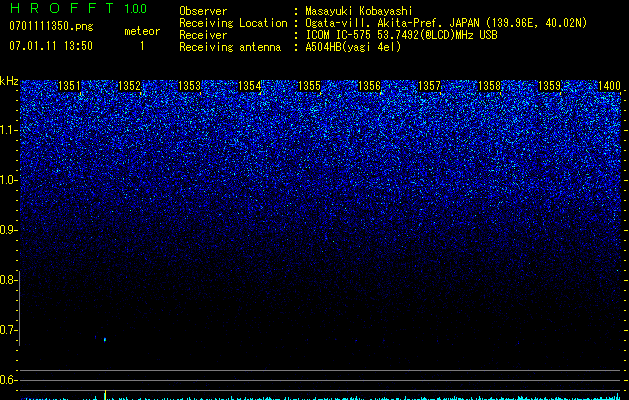
Task: Click the kHz axis unit label
Action: 9,81
